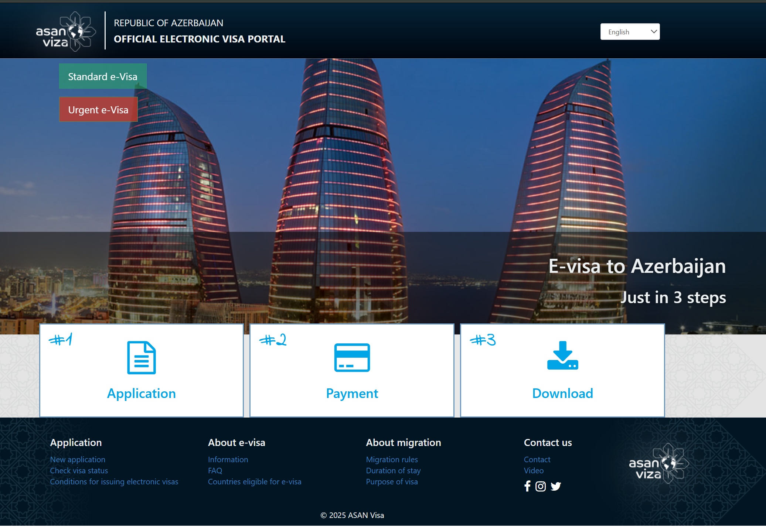766x532 pixels.
Task: Click the Standard e-Visa button
Action: click(103, 76)
